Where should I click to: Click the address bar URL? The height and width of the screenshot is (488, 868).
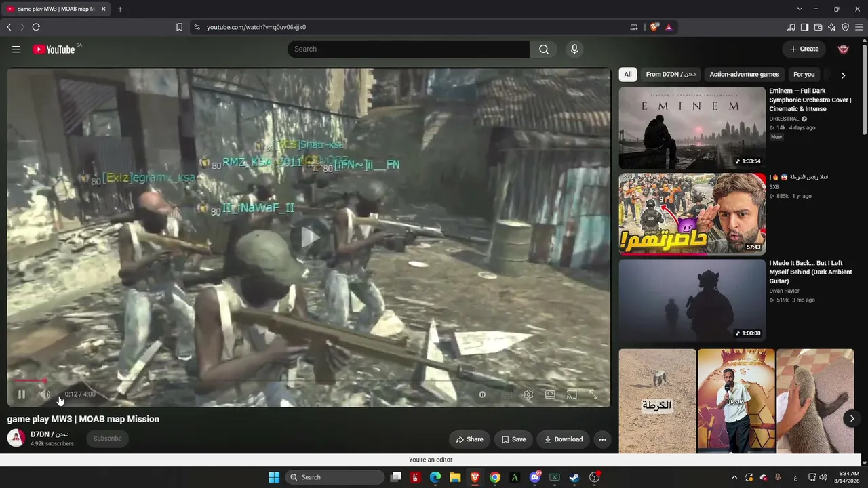(x=256, y=27)
